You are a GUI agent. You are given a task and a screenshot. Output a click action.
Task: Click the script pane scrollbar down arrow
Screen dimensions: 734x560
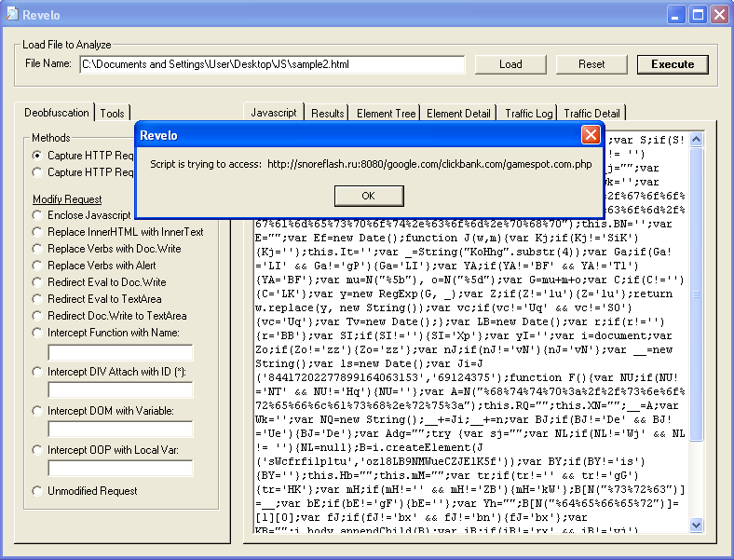point(696,526)
